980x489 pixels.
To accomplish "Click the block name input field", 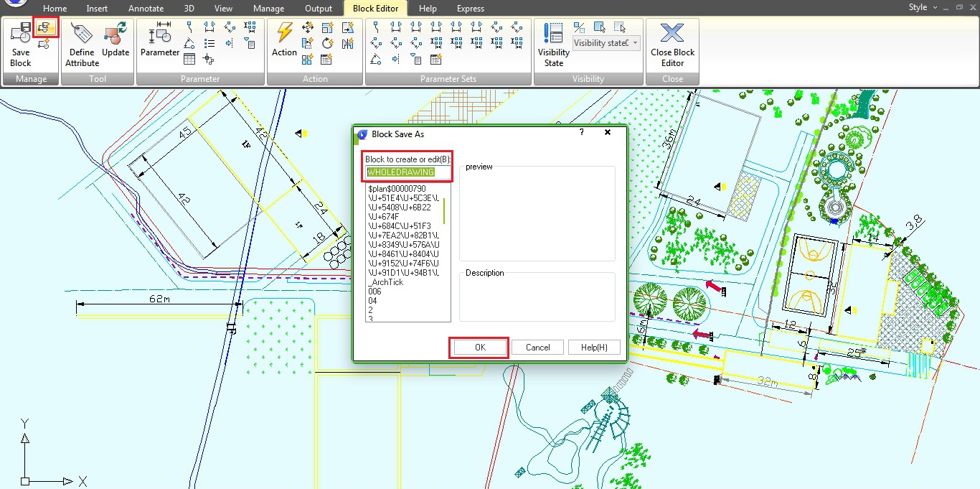I will [x=408, y=172].
